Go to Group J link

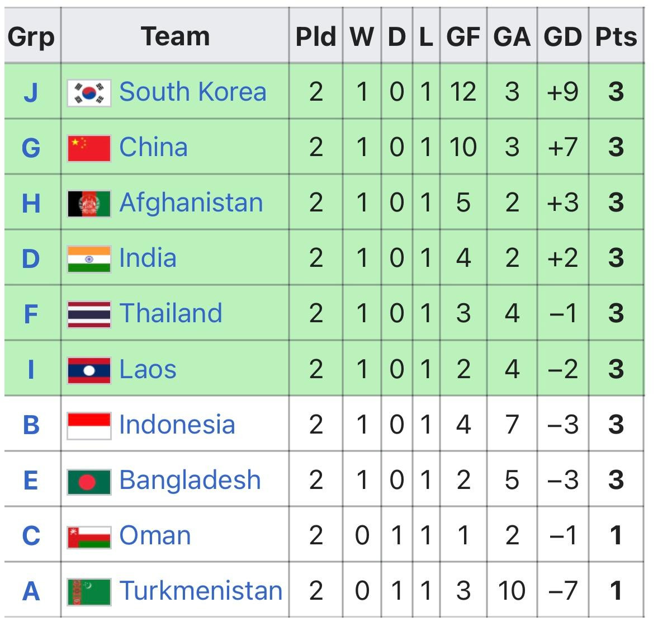(31, 92)
